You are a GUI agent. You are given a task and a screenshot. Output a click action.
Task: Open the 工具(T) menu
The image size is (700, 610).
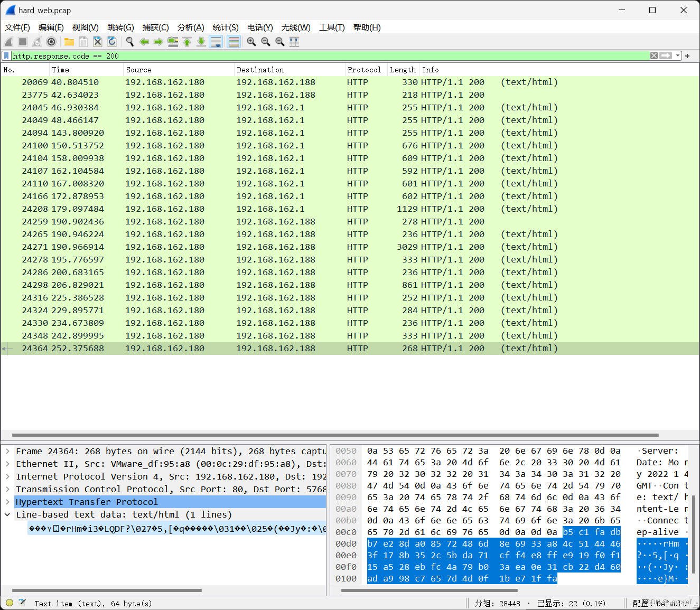332,27
